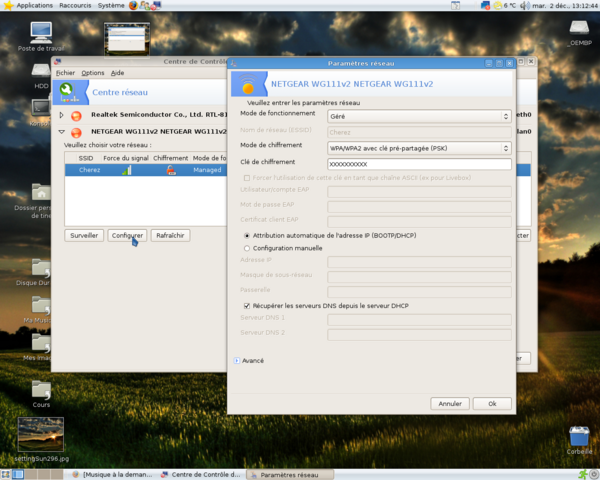Image resolution: width=600 pixels, height=480 pixels.
Task: Click the lock encryption icon in Cherez row
Action: pos(171,170)
